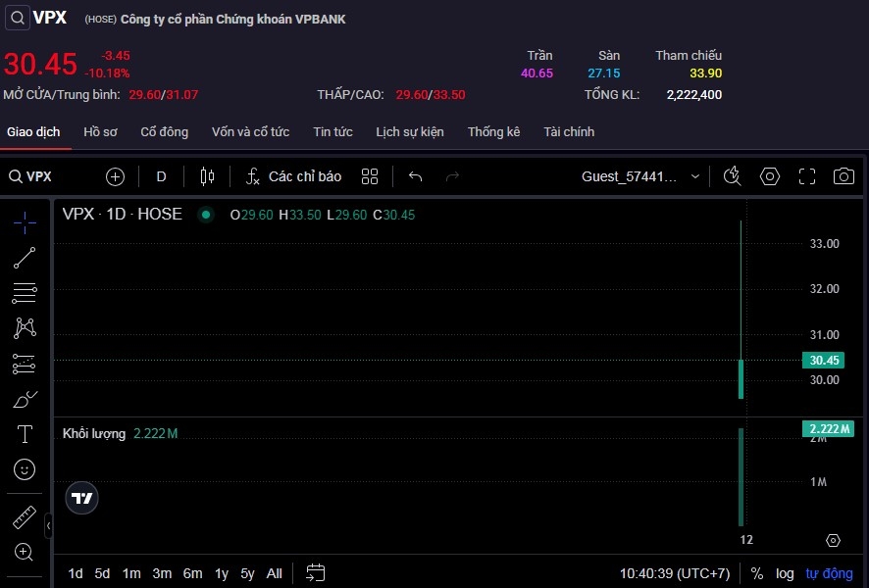Click the candlestick chart style icon

click(x=207, y=176)
